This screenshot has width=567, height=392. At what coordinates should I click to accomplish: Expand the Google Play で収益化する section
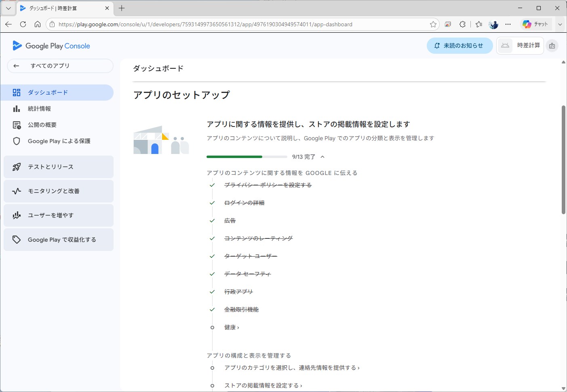coord(59,240)
